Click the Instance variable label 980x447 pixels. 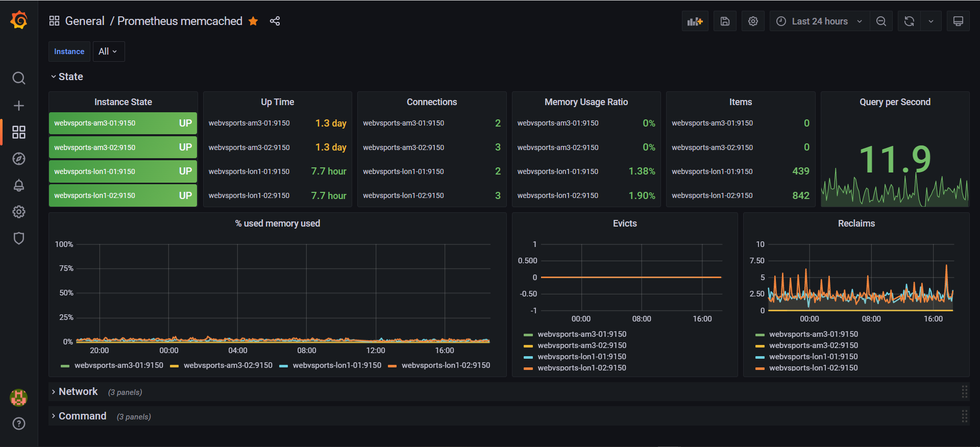[69, 52]
